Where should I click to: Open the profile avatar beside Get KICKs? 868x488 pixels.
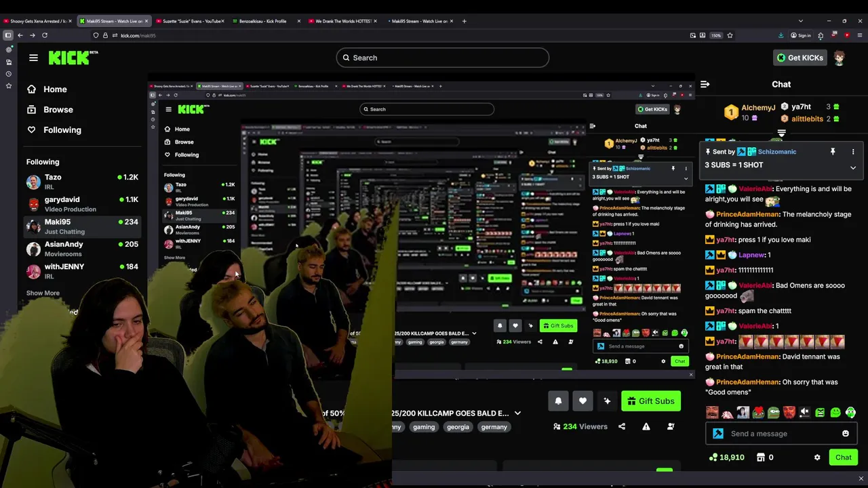[840, 58]
